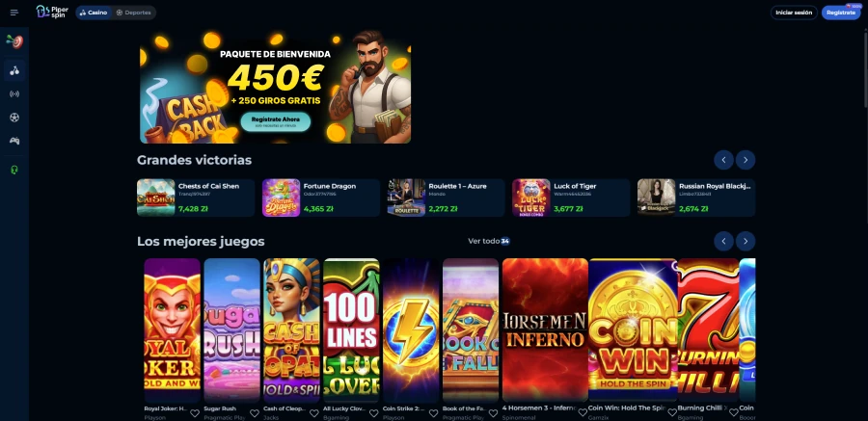Favorite Royal Joker with heart icon
Image resolution: width=868 pixels, height=421 pixels.
point(194,412)
